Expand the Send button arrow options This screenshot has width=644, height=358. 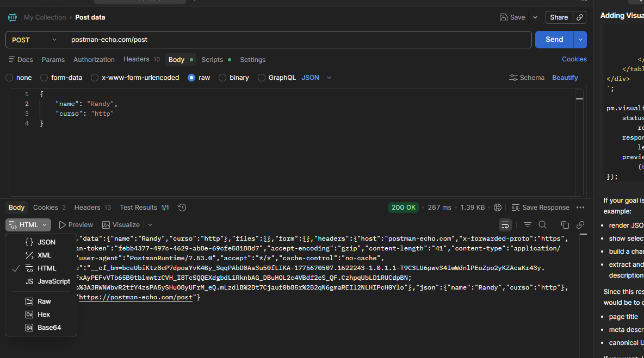[580, 40]
